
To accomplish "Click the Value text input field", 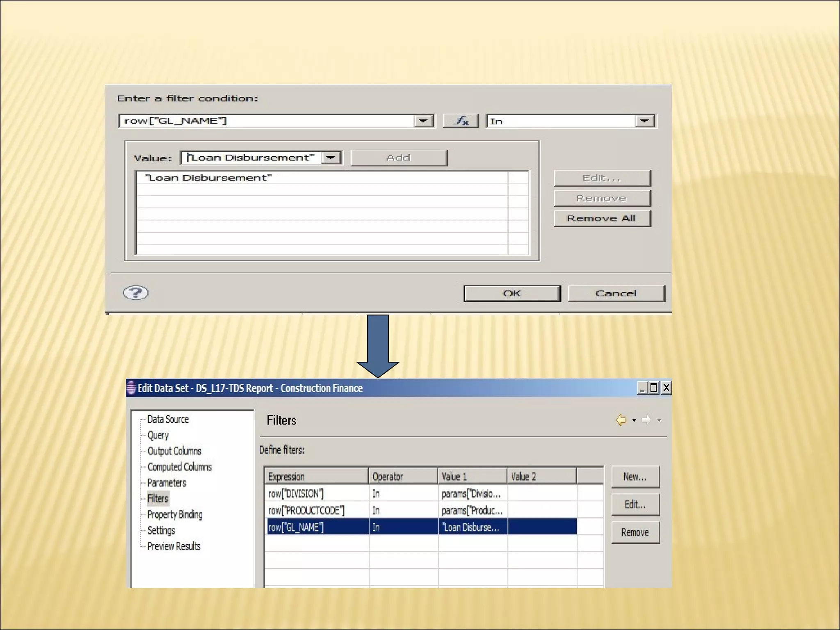I will (251, 157).
